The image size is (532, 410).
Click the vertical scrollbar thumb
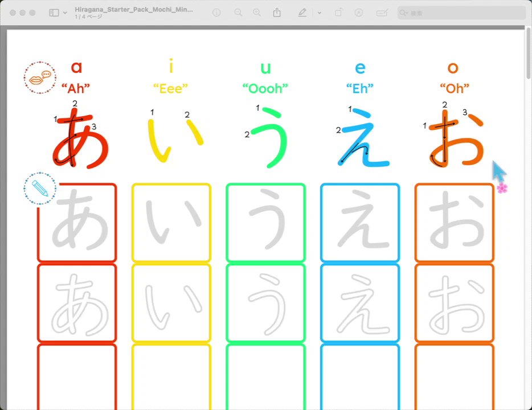[529, 54]
